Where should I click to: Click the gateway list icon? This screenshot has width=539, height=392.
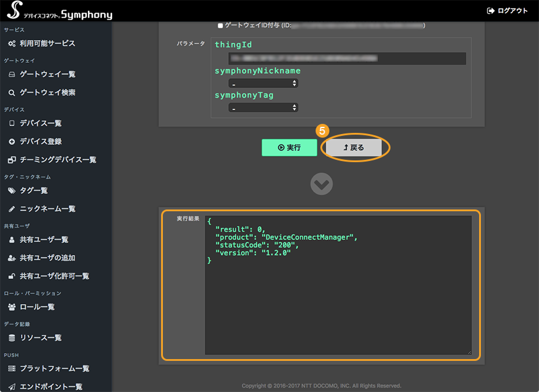tap(12, 75)
